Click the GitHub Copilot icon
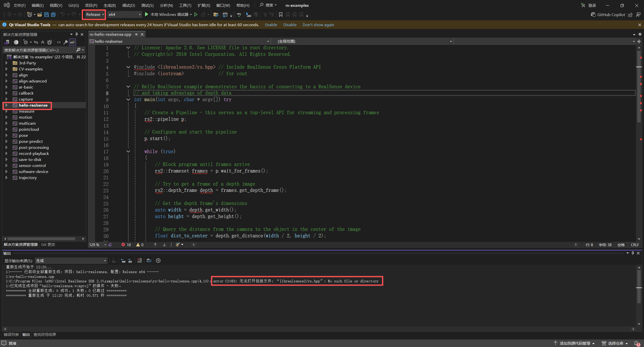The height and width of the screenshot is (347, 644). 593,15
